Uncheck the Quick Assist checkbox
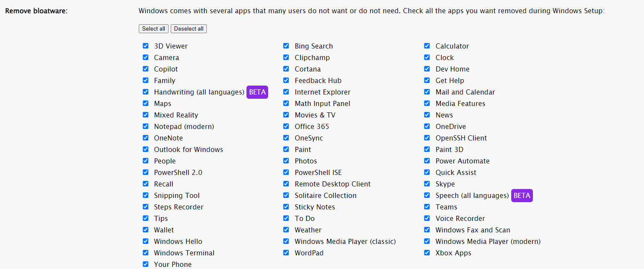644x269 pixels. tap(427, 172)
